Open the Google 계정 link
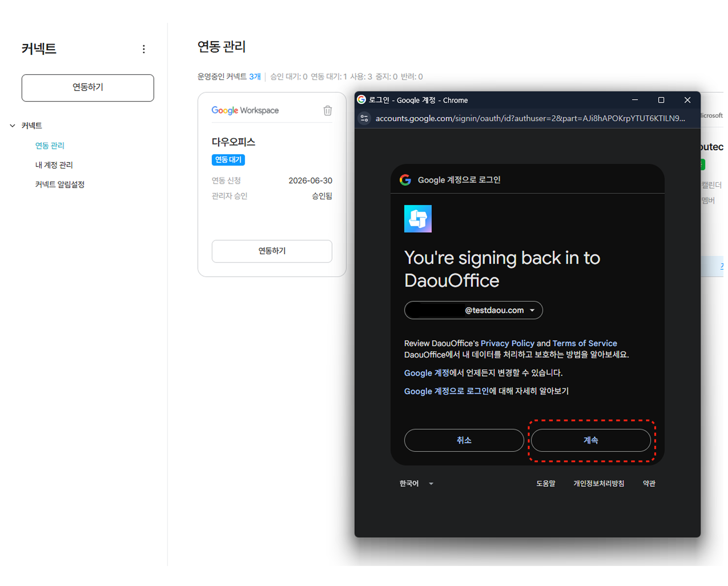The height and width of the screenshot is (586, 728). coord(427,373)
